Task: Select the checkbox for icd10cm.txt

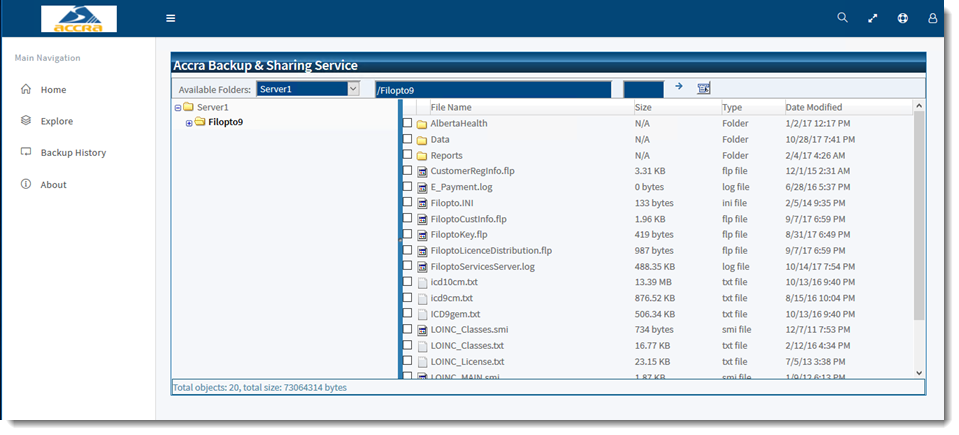Action: pyautogui.click(x=407, y=282)
